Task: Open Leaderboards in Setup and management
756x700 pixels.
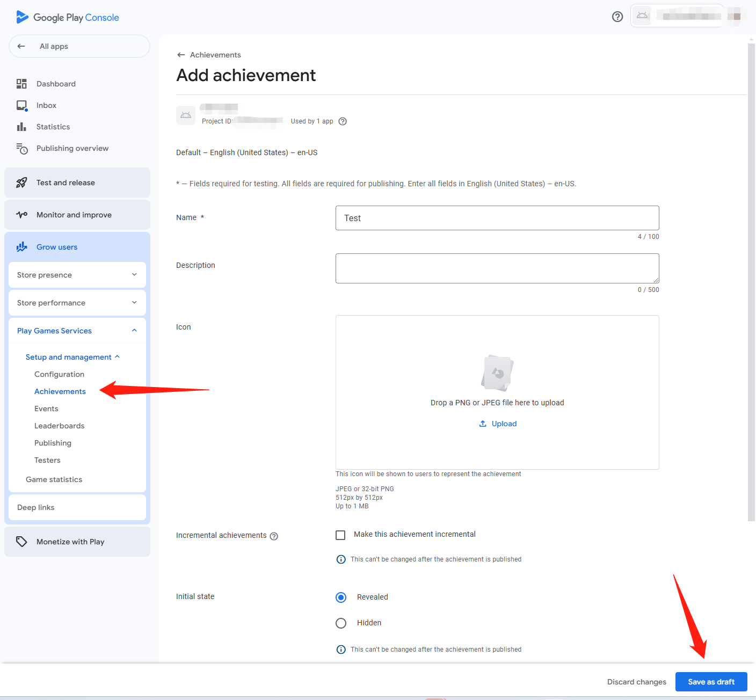Action: [x=59, y=426]
